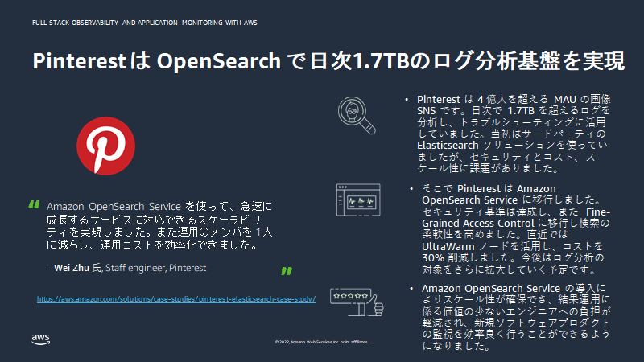Screen dimensions: 644x362
Task: Click the header 'FULL-STACK OBSERVABILITY AND APPLICATION MONITORING WITH AWS'
Action: [x=145, y=23]
